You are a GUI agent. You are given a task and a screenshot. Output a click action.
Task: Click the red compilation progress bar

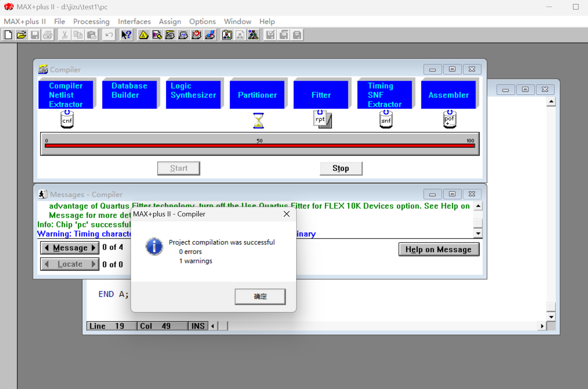[260, 146]
